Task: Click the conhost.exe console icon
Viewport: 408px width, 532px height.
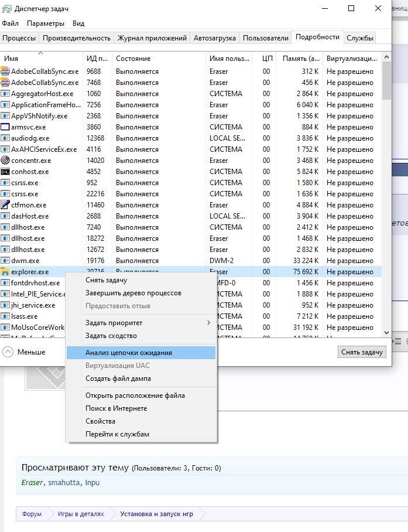Action: pyautogui.click(x=5, y=172)
